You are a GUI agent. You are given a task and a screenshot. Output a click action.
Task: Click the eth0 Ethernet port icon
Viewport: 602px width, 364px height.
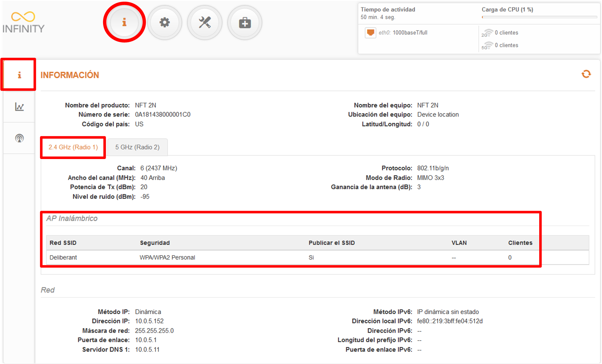tap(370, 33)
